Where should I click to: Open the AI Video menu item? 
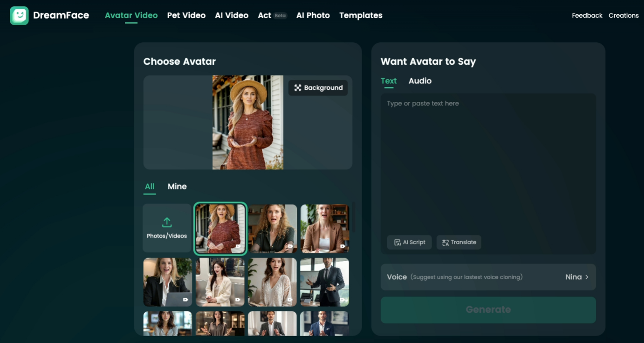click(232, 15)
